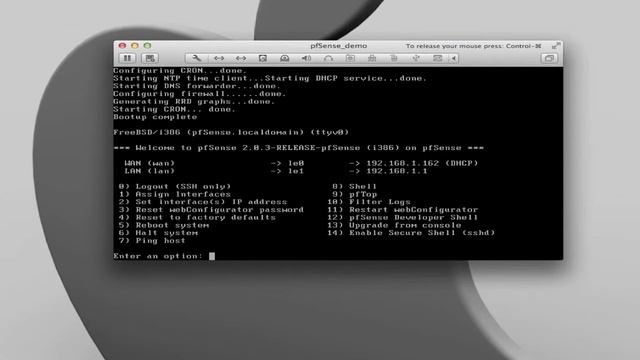This screenshot has width=640, height=360.
Task: Enter full screen via the title bar arrows
Action: [556, 46]
